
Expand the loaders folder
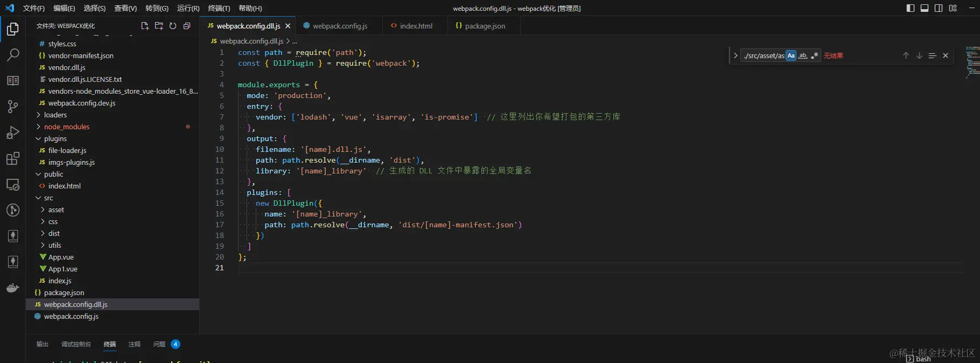pyautogui.click(x=113, y=115)
